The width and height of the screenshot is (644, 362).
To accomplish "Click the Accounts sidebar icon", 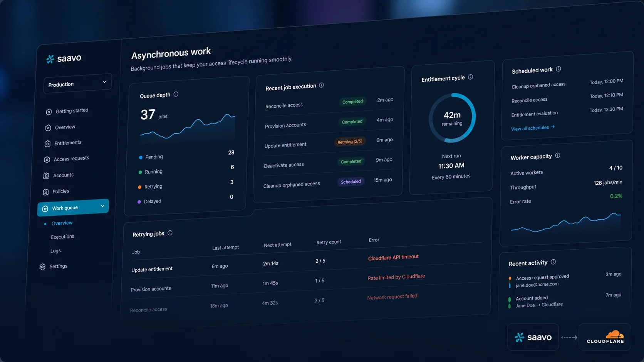I will pos(46,176).
